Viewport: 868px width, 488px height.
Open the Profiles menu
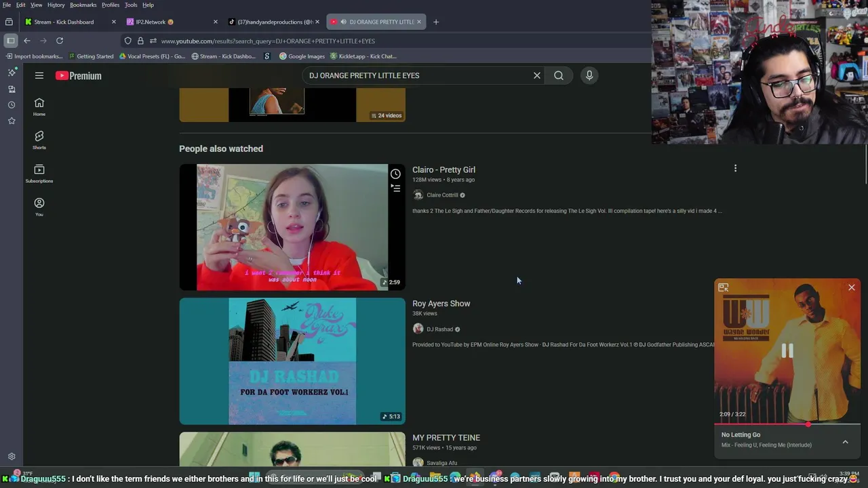coord(111,5)
